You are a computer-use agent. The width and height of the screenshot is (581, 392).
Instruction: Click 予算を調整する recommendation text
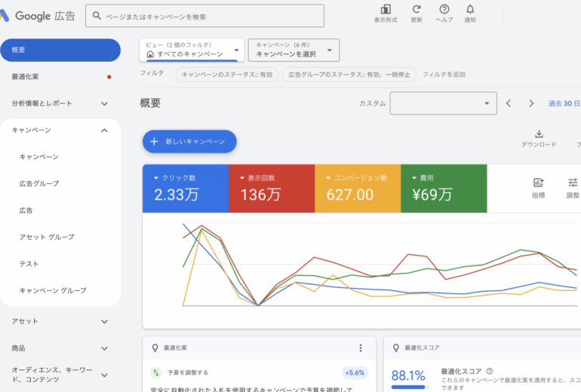(x=188, y=372)
